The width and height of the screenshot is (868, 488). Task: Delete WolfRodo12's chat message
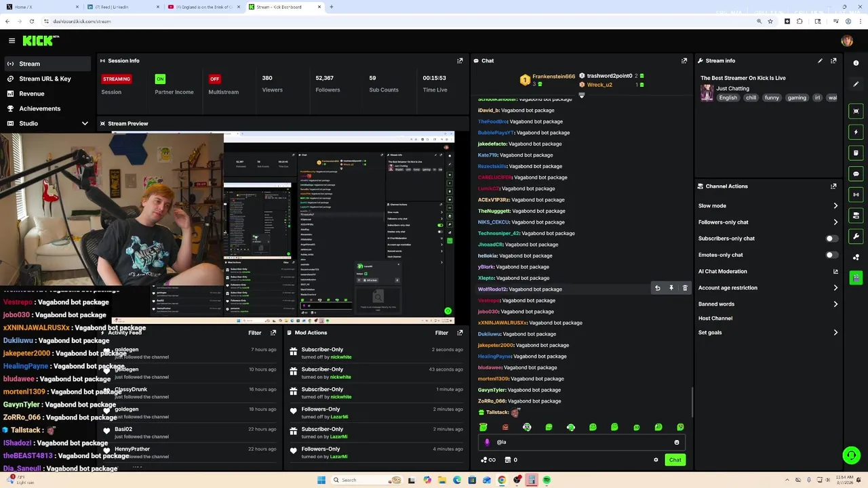(685, 288)
